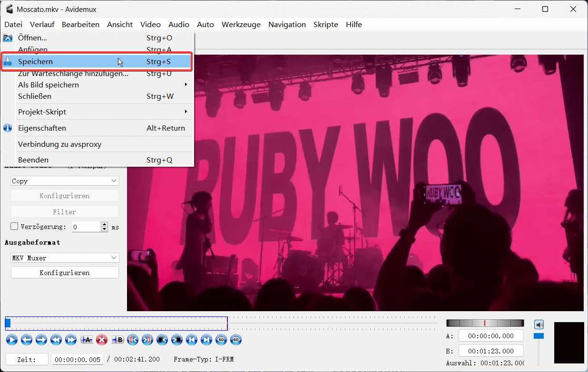Increase the Verzögerung delay spinner value
This screenshot has width=588, height=372.
coord(105,224)
